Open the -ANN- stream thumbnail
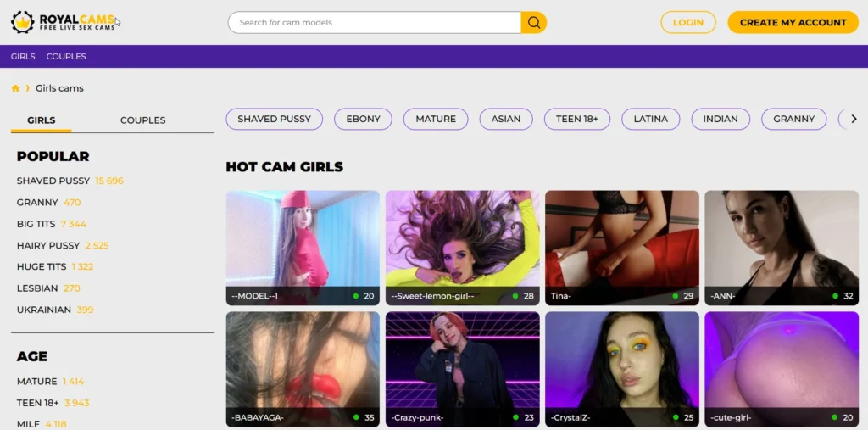Image resolution: width=868 pixels, height=430 pixels. 781,247
